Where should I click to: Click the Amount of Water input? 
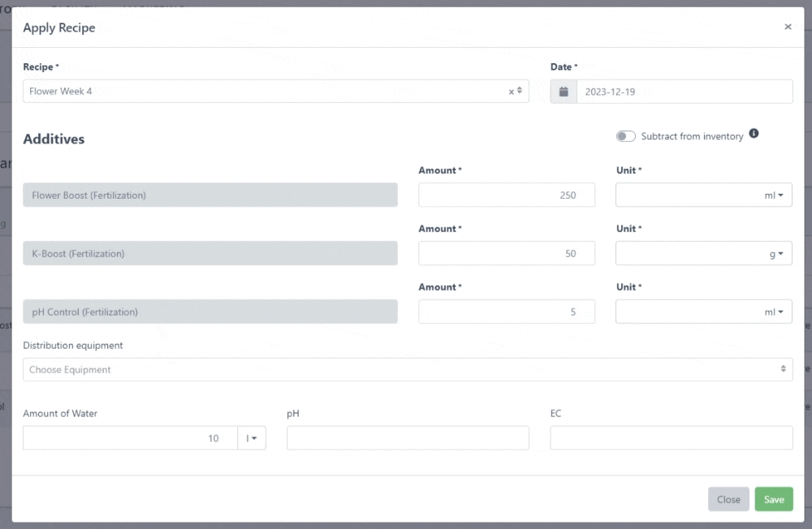[130, 438]
